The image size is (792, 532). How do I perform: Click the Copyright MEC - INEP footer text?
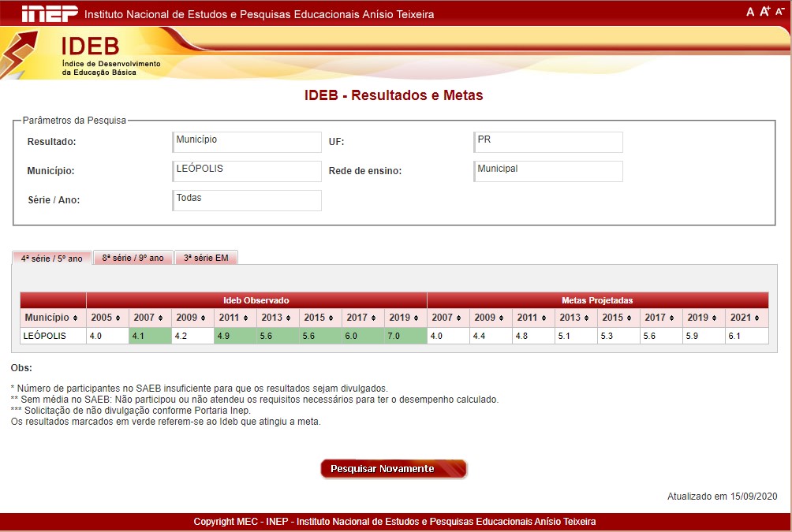pos(394,522)
